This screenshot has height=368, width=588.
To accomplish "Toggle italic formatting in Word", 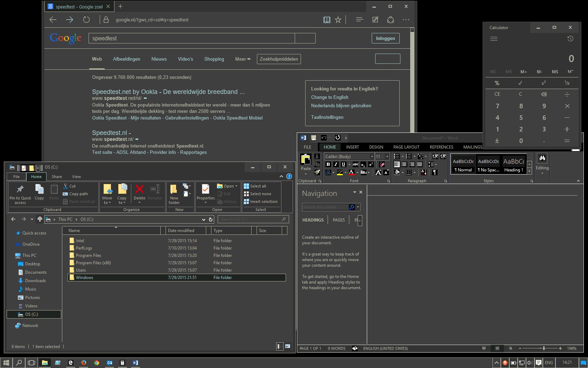I will [x=336, y=164].
